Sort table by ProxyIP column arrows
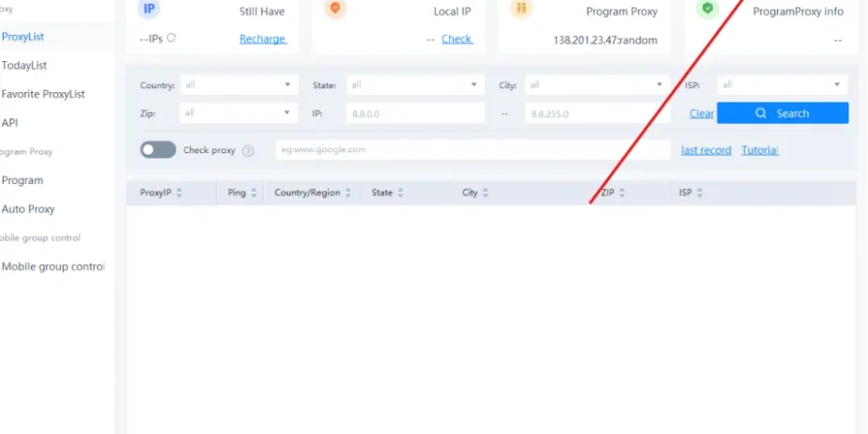The image size is (868, 434). (178, 193)
